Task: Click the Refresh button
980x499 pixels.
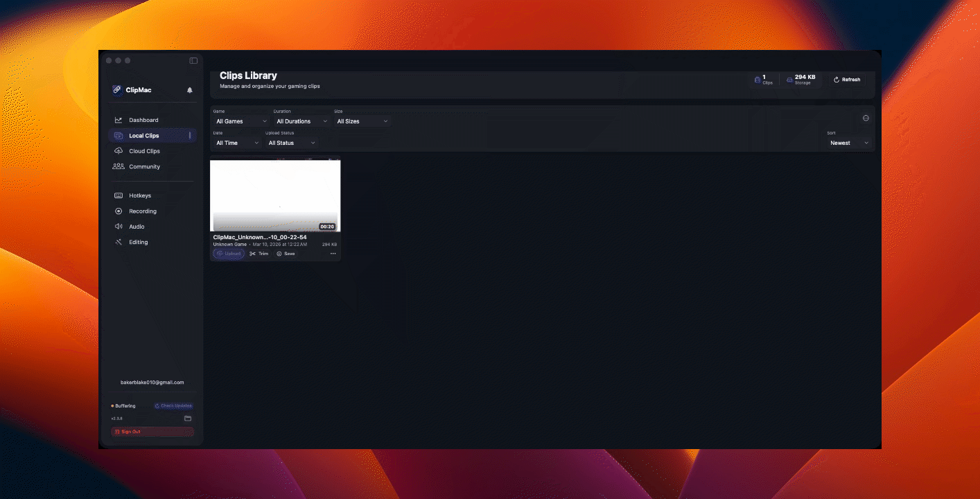Action: [846, 79]
